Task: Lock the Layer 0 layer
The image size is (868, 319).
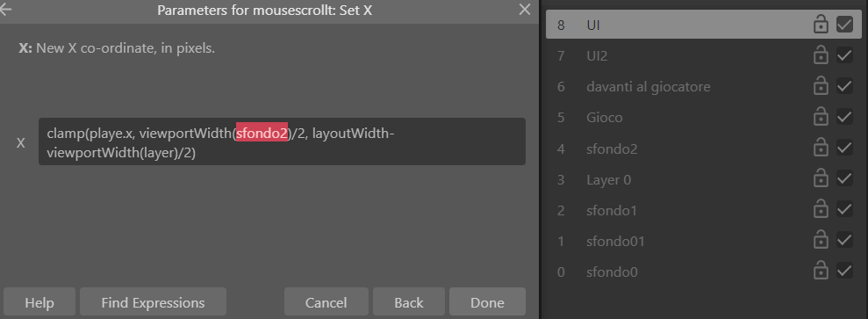Action: coord(821,179)
